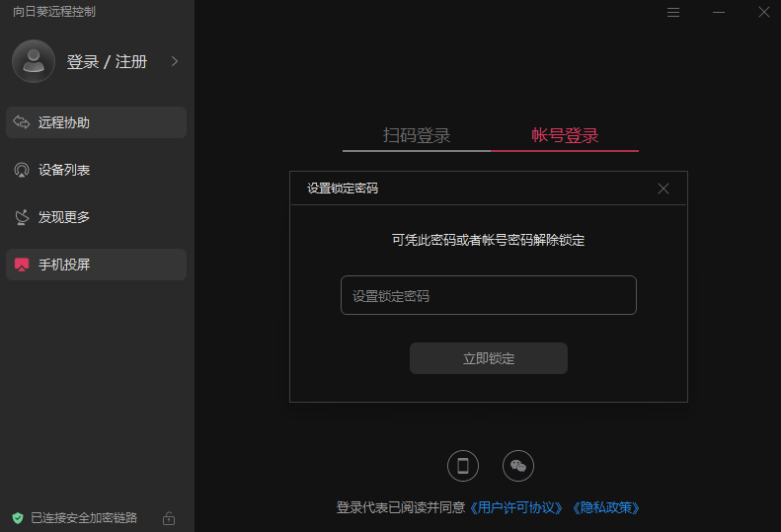Go to 发现更多 in the sidebar
The image size is (781, 532).
(96, 217)
